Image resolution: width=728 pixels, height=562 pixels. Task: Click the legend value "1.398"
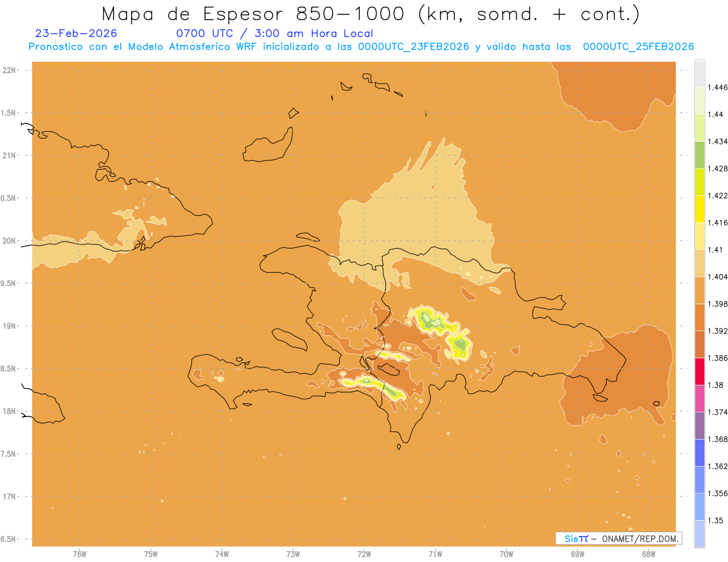point(719,304)
